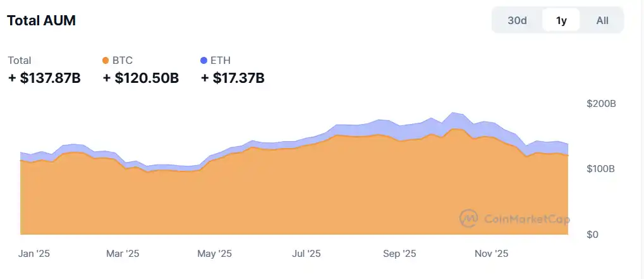Click the $100B y-axis label
The height and width of the screenshot is (279, 644).
(x=601, y=169)
